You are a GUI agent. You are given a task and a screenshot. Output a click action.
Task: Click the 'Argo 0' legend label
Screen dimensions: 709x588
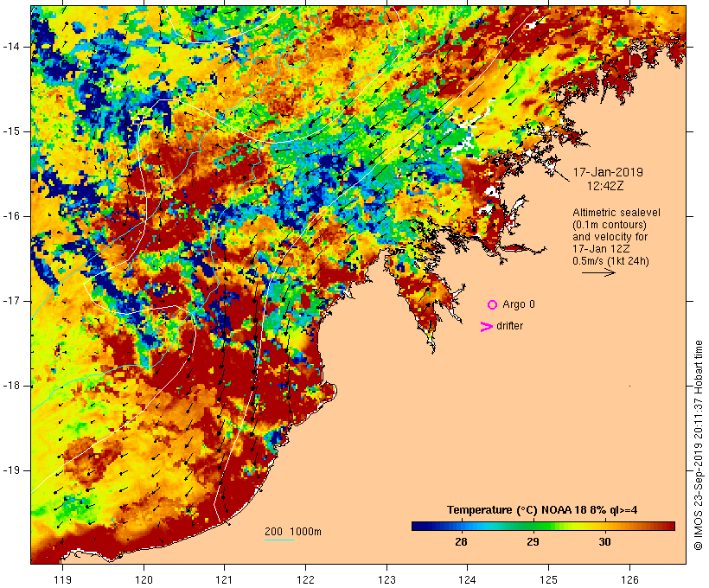pyautogui.click(x=519, y=304)
